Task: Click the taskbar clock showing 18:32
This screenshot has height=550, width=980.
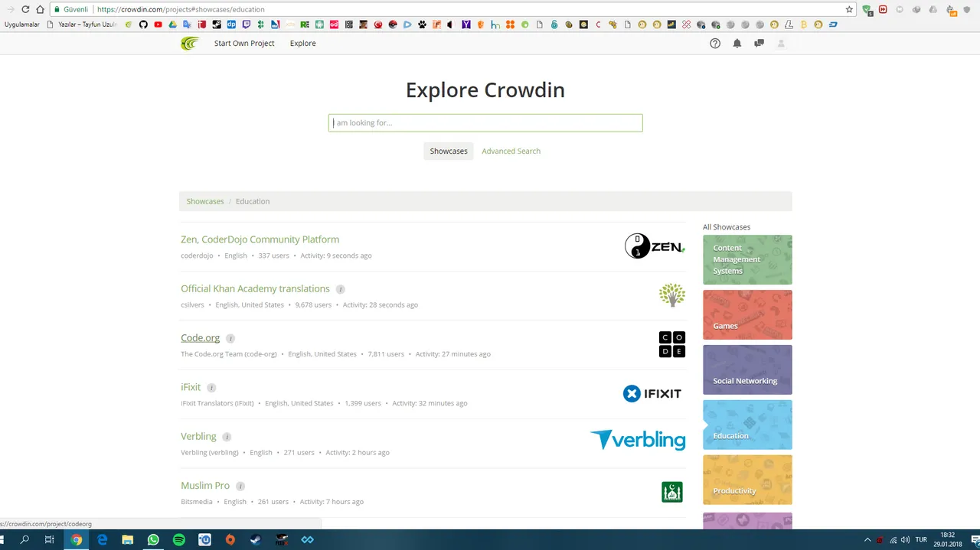Action: point(947,539)
